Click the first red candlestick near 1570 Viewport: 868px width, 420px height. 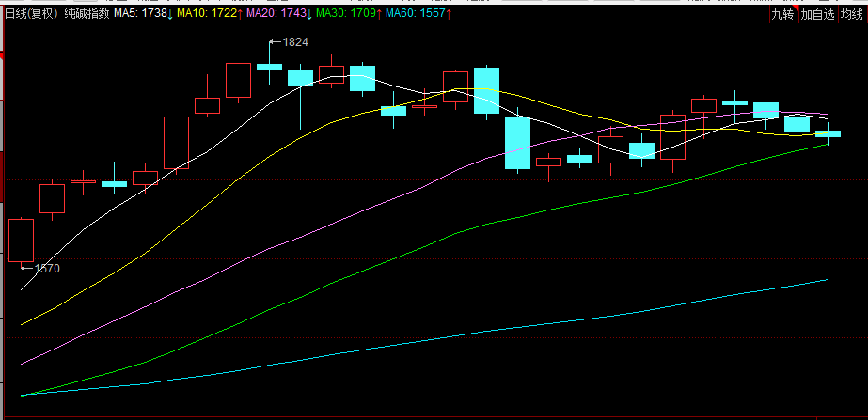(x=21, y=241)
